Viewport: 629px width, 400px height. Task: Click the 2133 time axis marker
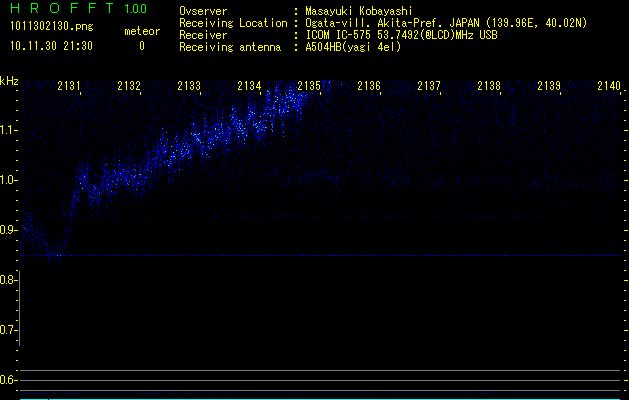pos(189,86)
